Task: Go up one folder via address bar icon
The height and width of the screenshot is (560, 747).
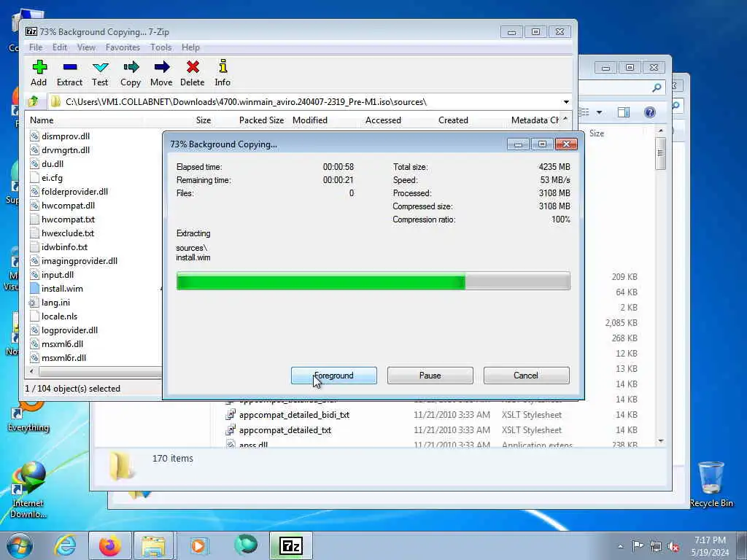Action: pyautogui.click(x=34, y=101)
